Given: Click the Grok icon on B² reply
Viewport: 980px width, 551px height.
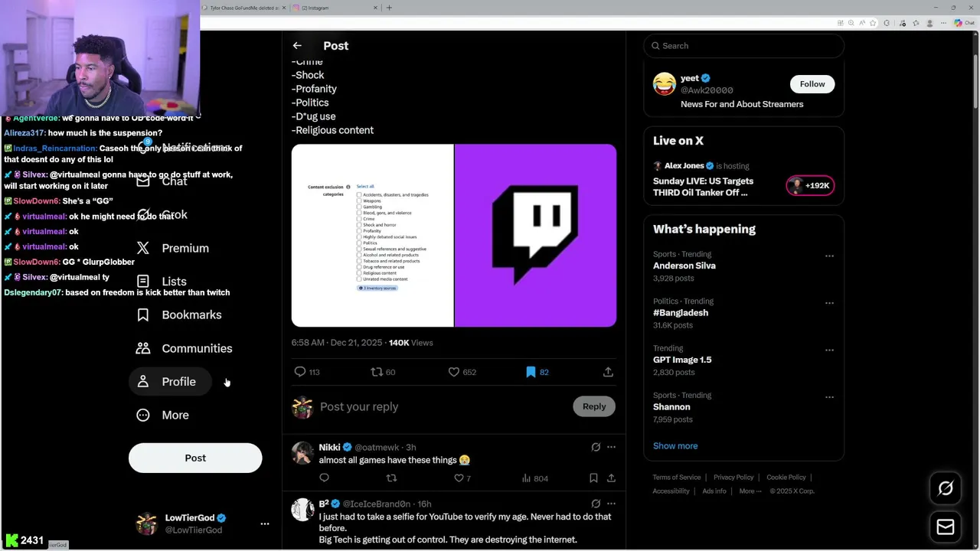Looking at the screenshot, I should 596,504.
